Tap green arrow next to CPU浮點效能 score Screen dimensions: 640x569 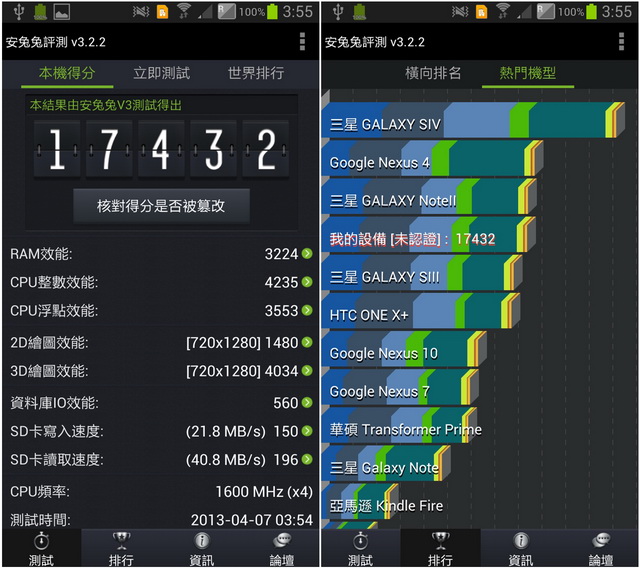[307, 310]
